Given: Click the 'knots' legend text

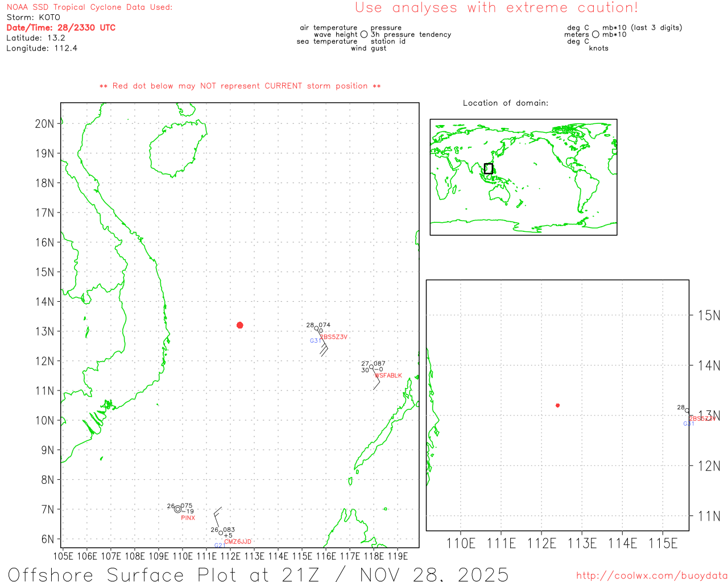Looking at the screenshot, I should pos(599,48).
